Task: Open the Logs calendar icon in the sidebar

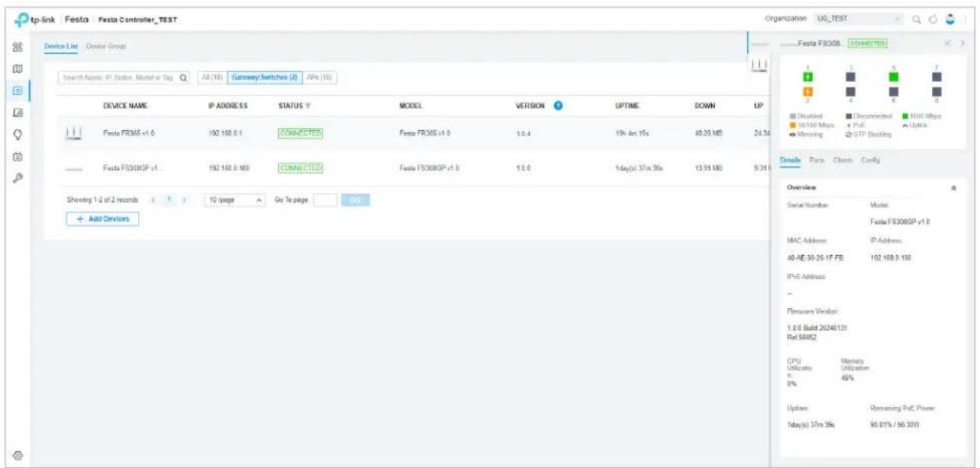Action: tap(17, 156)
